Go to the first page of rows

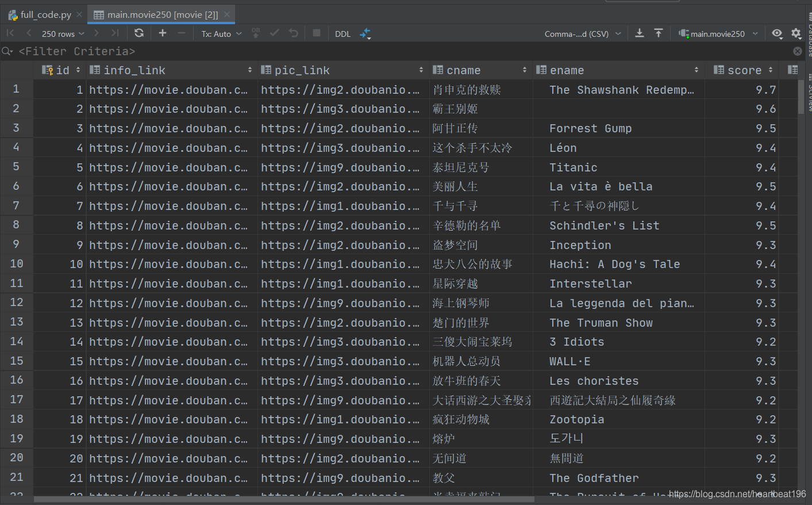[10, 33]
